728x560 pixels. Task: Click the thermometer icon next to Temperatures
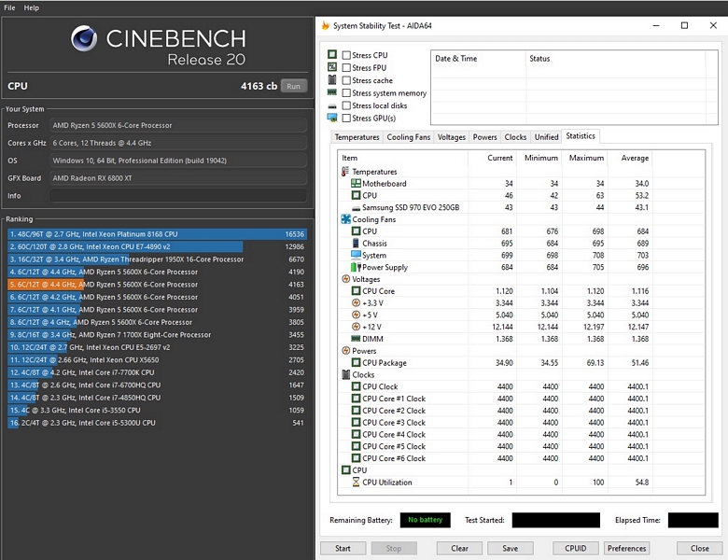pyautogui.click(x=345, y=172)
